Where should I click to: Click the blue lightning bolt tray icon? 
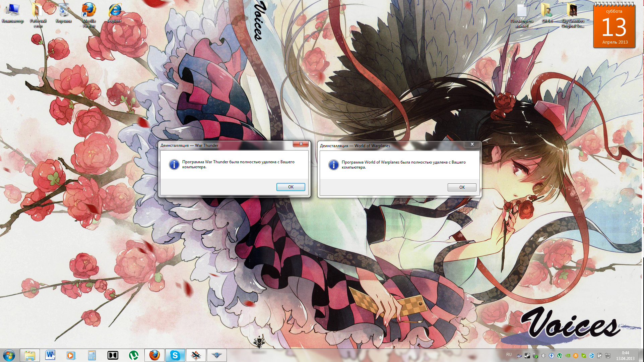[552, 356]
